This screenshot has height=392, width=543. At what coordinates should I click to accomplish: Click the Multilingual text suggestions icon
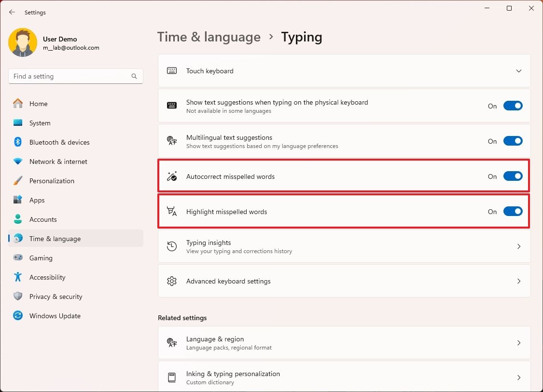tap(171, 141)
